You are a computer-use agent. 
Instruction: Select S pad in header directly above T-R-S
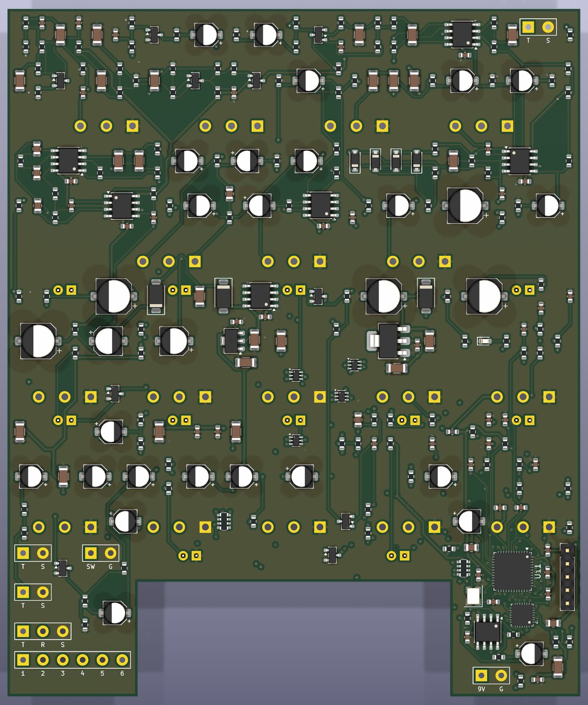(43, 592)
